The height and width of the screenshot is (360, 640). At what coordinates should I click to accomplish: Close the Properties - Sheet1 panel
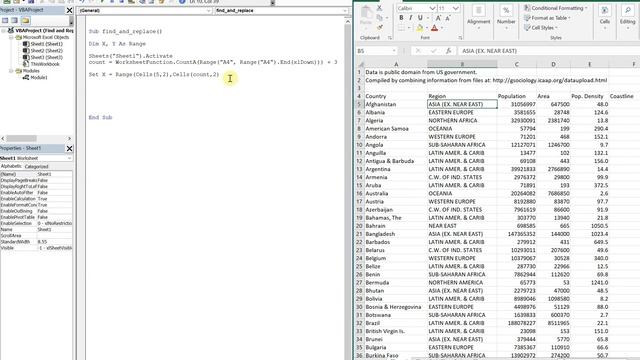tap(69, 148)
